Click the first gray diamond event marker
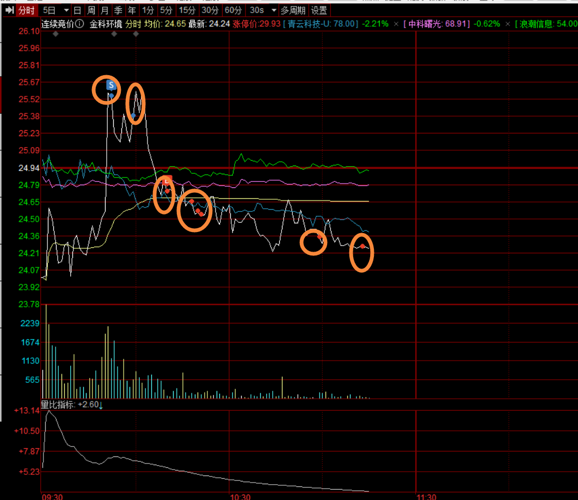 click(56, 34)
